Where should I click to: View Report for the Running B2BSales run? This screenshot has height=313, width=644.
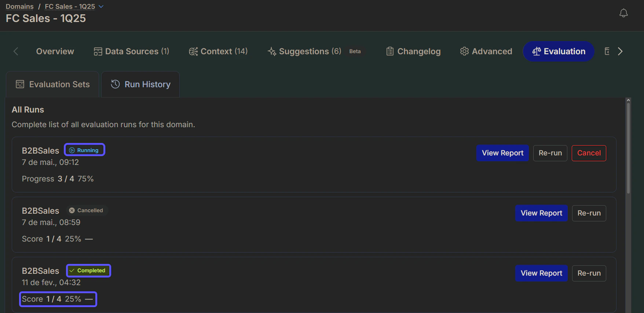[x=502, y=153]
